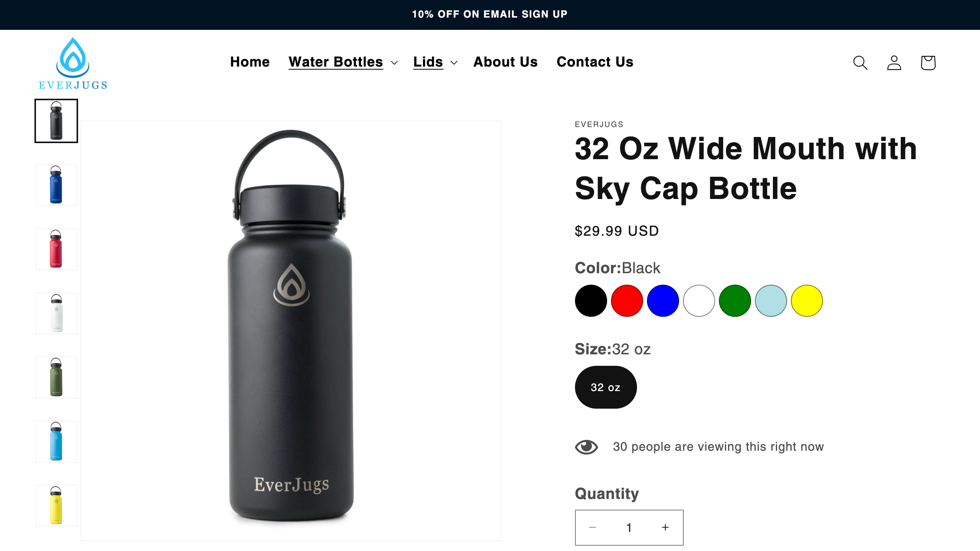This screenshot has width=980, height=551.
Task: Select the black bottle thumbnail
Action: click(x=56, y=121)
